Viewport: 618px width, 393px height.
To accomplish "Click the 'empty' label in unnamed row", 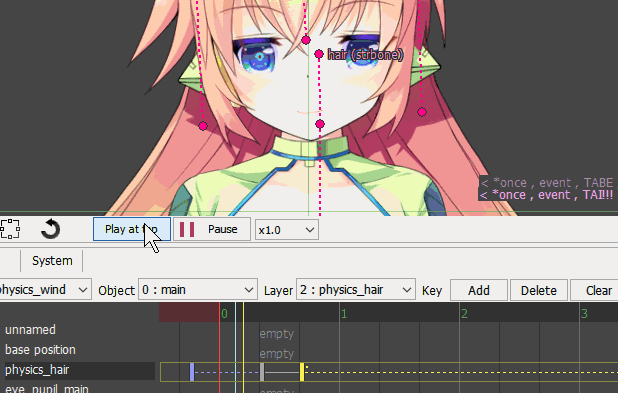I will pyautogui.click(x=277, y=334).
